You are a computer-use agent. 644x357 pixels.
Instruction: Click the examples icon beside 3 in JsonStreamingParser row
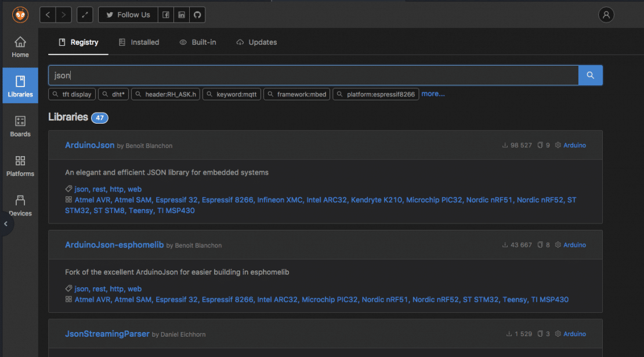pyautogui.click(x=540, y=334)
